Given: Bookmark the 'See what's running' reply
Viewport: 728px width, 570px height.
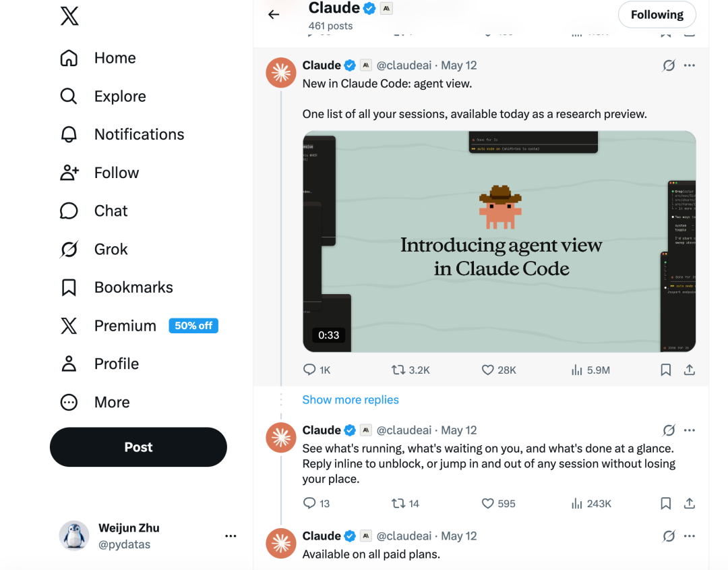Looking at the screenshot, I should pos(666,504).
